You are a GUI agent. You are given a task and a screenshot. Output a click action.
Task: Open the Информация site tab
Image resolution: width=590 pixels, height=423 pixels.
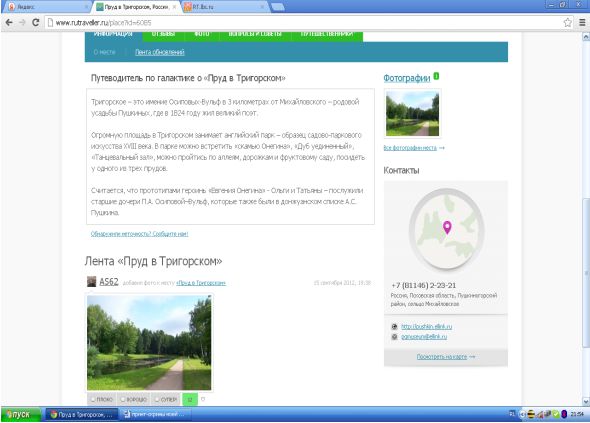point(113,36)
